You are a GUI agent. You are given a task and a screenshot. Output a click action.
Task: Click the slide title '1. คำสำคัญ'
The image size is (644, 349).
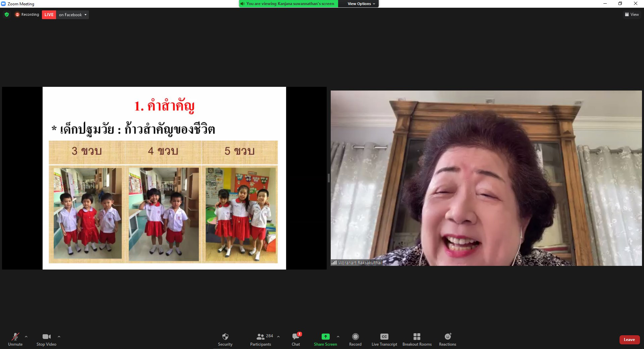pyautogui.click(x=164, y=106)
